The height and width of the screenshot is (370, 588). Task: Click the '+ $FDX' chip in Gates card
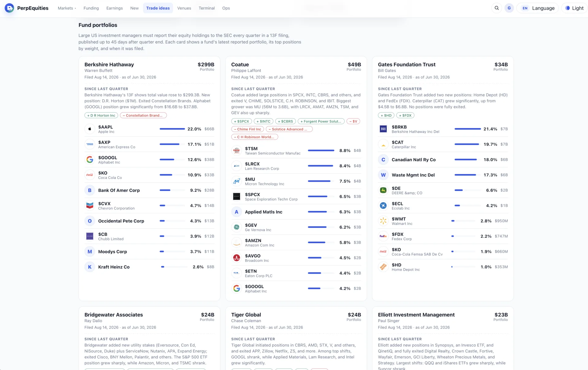pos(405,115)
